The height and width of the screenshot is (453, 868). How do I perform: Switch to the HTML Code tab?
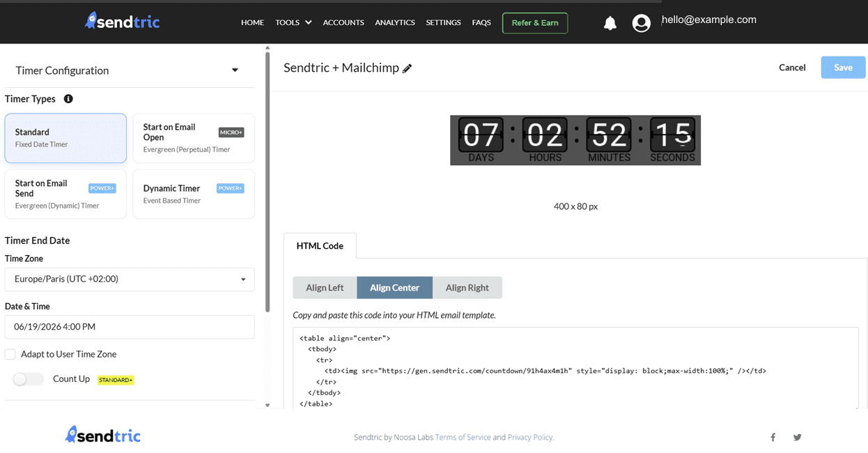320,246
